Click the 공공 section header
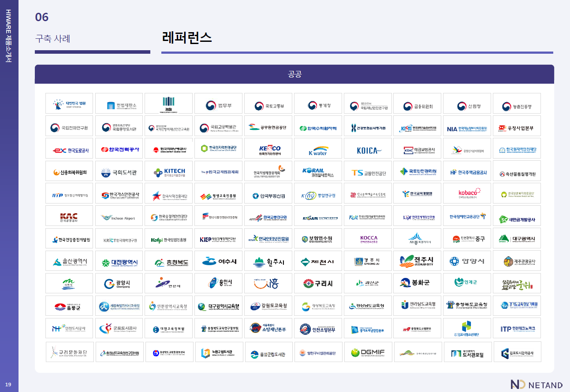This screenshot has height=392, width=570. tap(294, 74)
